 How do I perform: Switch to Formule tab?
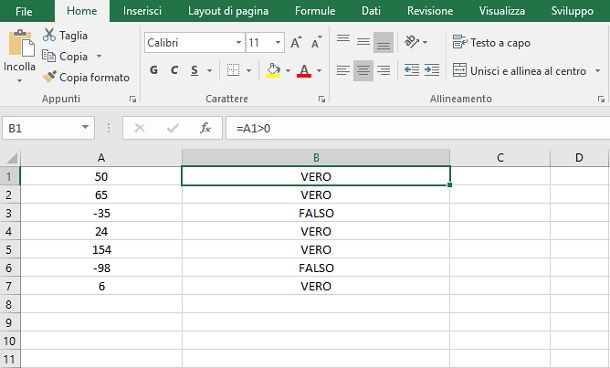tap(315, 11)
